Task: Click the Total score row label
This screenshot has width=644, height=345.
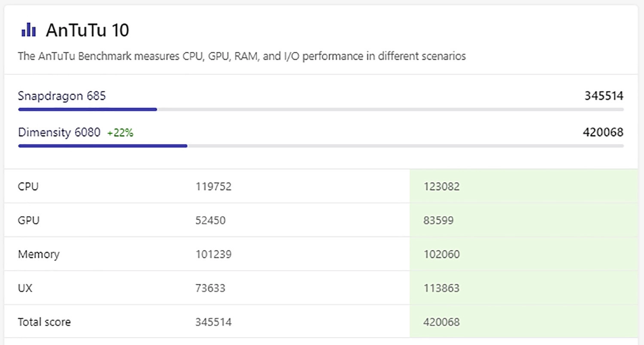Action: pos(44,322)
